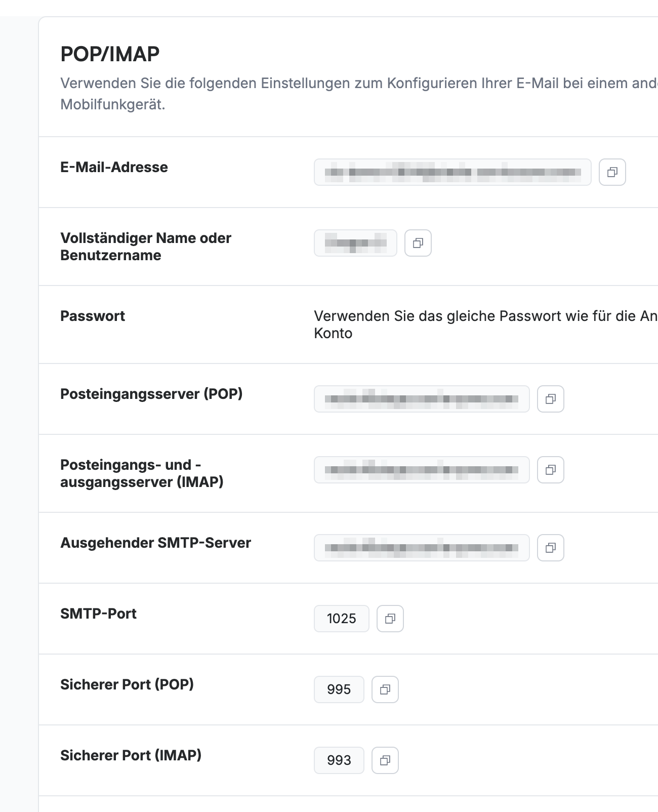This screenshot has height=812, width=658.
Task: Select the IMAP server address field
Action: (422, 470)
